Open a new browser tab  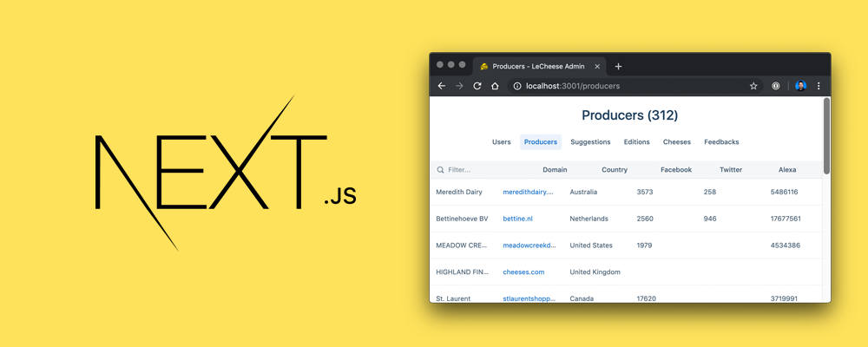(x=618, y=66)
